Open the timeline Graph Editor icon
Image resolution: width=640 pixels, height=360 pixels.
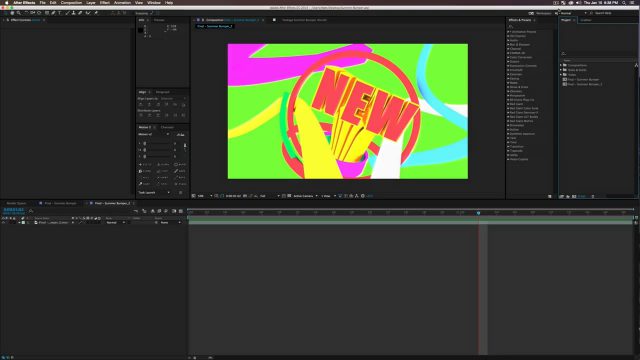point(181,211)
